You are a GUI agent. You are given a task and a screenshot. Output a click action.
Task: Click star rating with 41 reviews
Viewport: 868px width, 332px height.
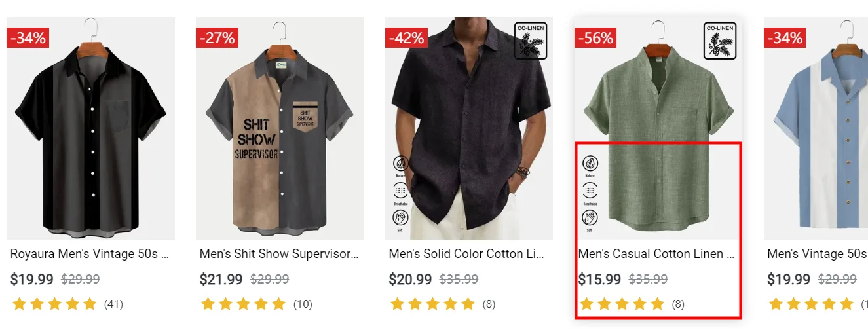[x=54, y=304]
